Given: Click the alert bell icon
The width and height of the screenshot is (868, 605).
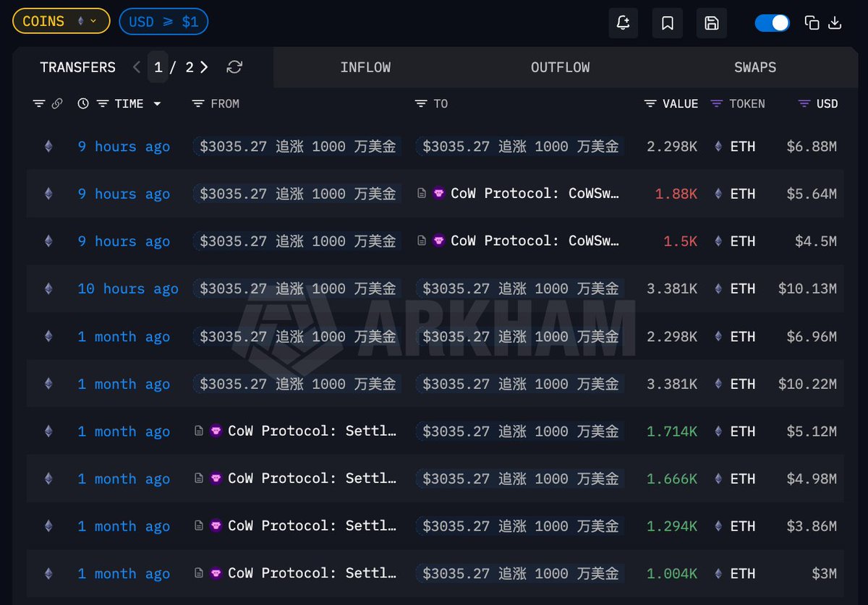Looking at the screenshot, I should pos(623,23).
